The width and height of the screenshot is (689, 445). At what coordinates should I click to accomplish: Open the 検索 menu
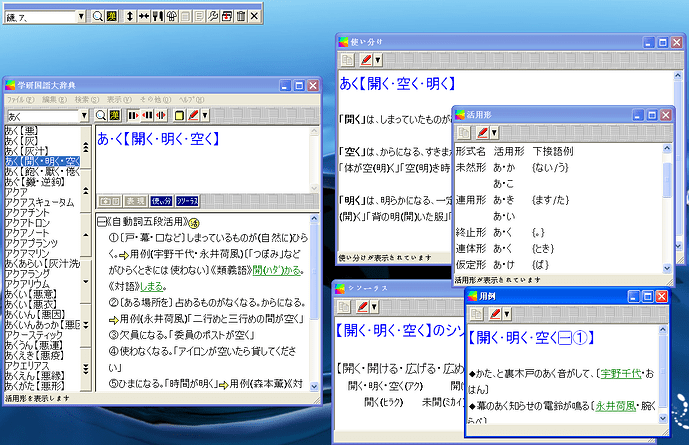coord(87,100)
